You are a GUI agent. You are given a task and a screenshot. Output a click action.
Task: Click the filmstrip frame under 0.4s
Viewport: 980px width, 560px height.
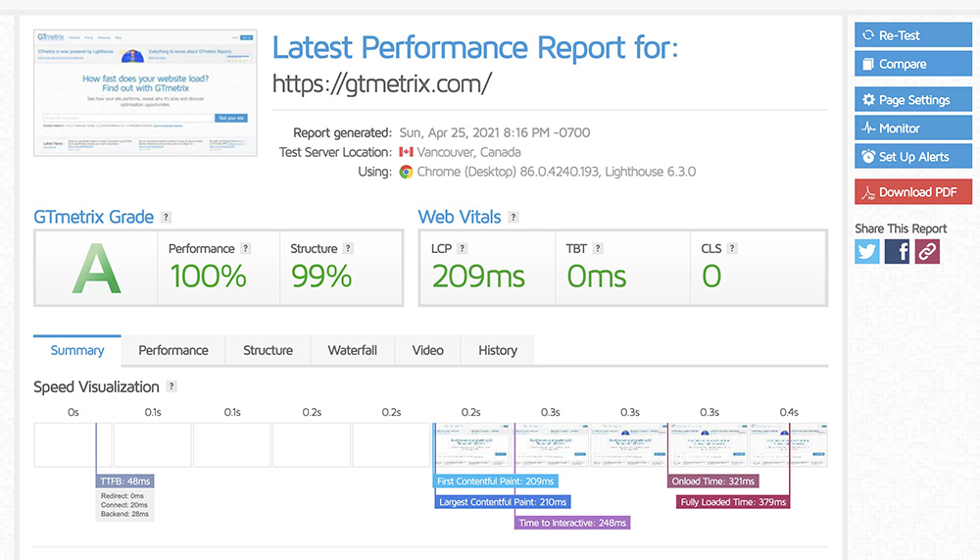coord(789,445)
